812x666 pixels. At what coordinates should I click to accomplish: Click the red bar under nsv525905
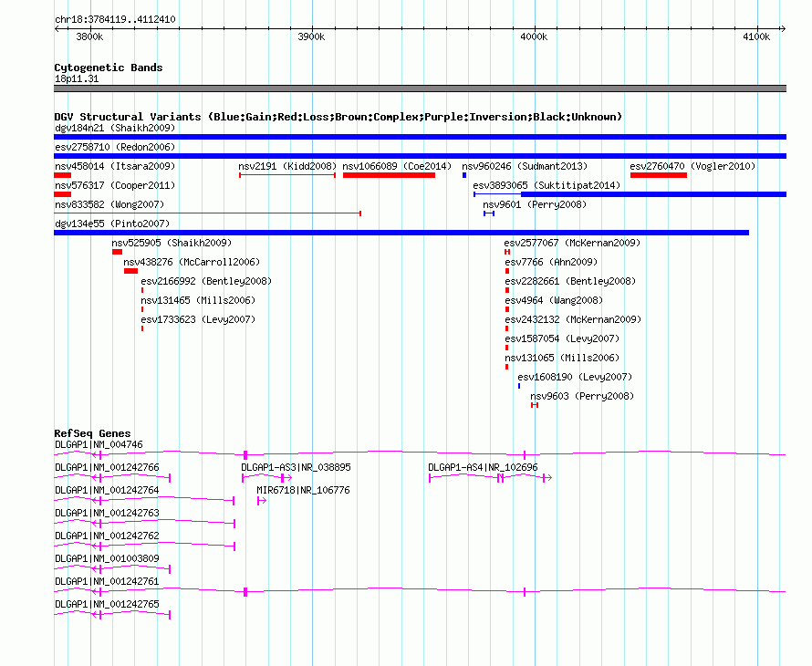(117, 252)
